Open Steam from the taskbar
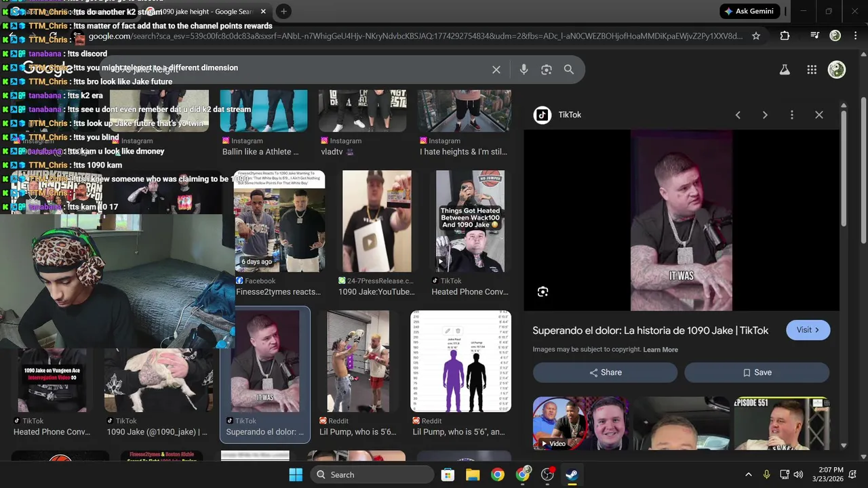Screen dimensions: 868x488 572,474
